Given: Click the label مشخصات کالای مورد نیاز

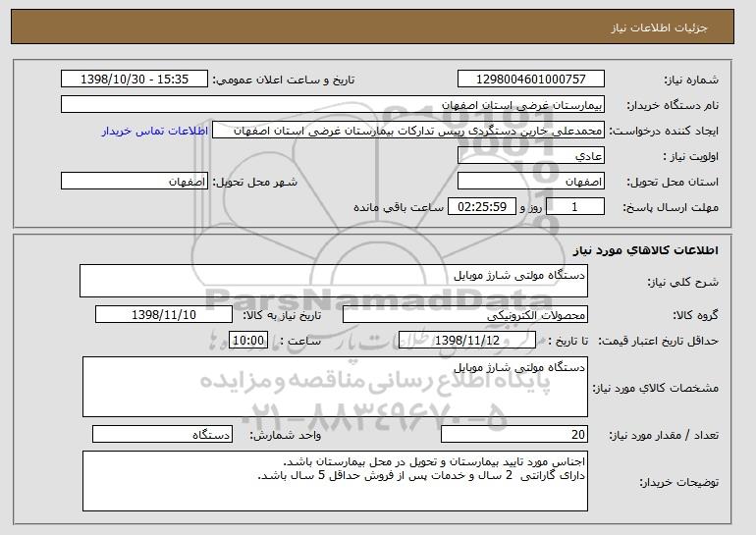Looking at the screenshot, I should pos(655,388).
